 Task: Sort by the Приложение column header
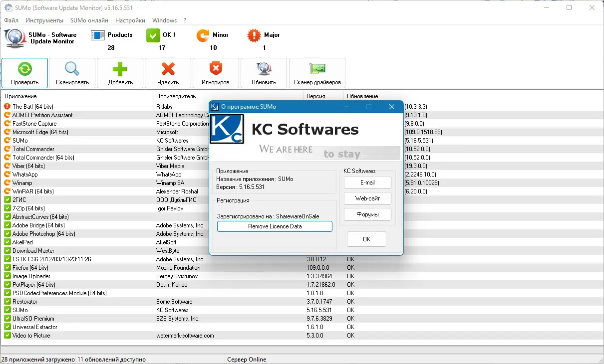pyautogui.click(x=78, y=96)
